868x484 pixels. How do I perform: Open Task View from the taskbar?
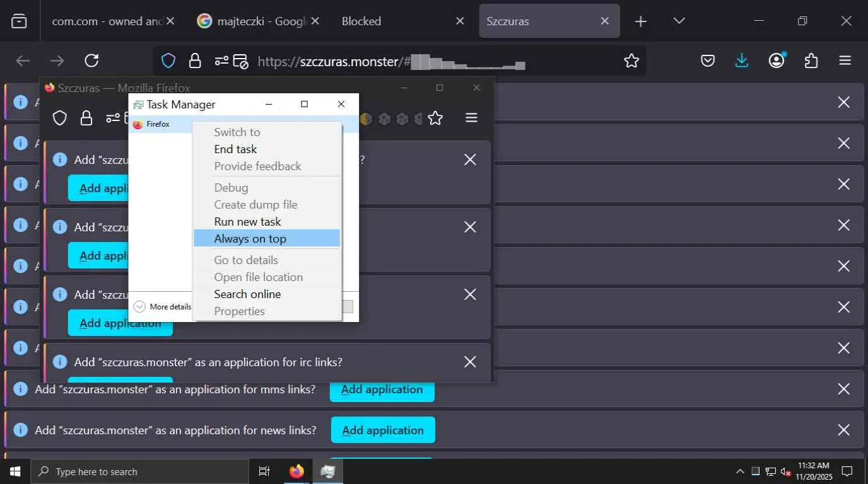[x=264, y=471]
